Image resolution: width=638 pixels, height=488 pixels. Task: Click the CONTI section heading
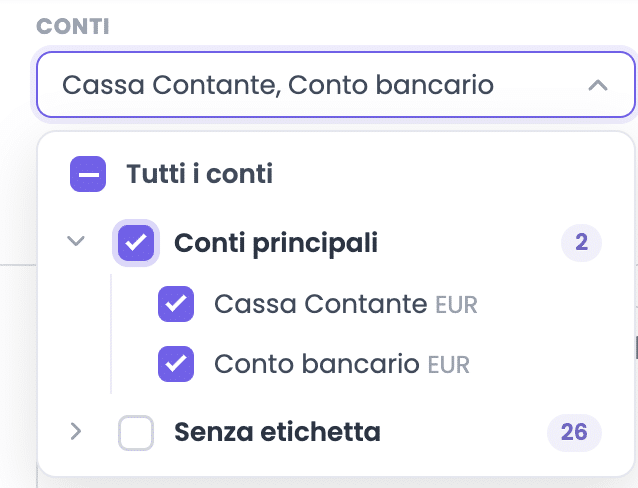73,27
